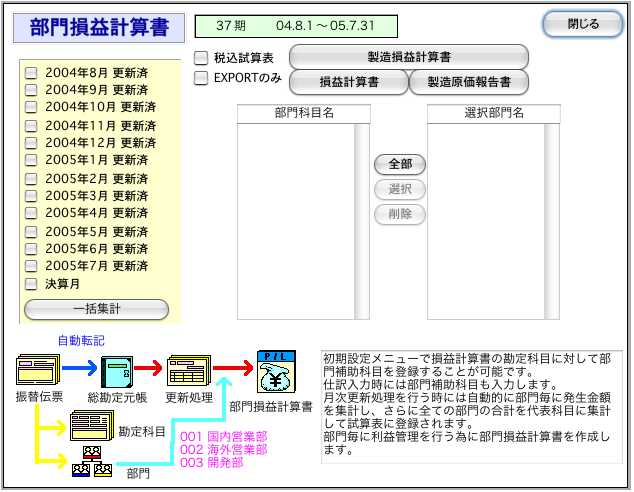
Task: Click the 部門 people icon
Action: pyautogui.click(x=91, y=463)
